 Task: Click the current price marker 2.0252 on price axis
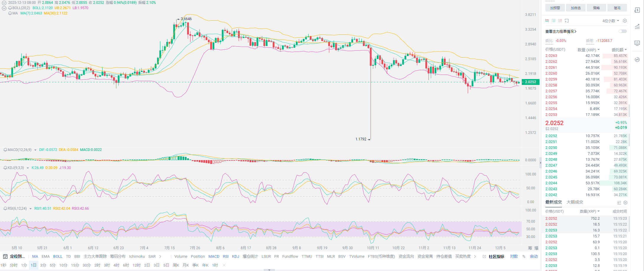[x=530, y=82]
